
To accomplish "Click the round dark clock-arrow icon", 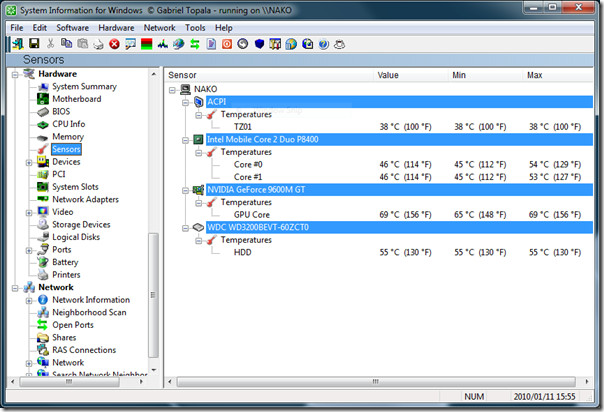I will [243, 44].
